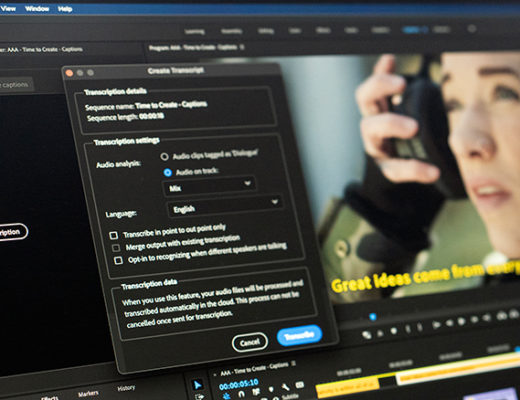Open the timeline panel menu beside sequence name
The image size is (520, 400).
pyautogui.click(x=294, y=363)
